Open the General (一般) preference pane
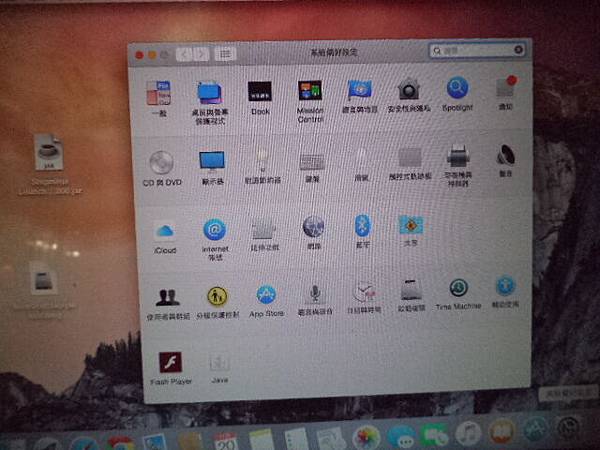Screen dimensions: 600x450 (x=159, y=93)
